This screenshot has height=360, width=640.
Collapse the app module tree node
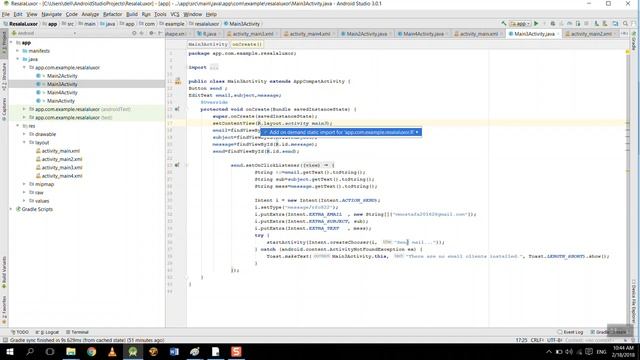pyautogui.click(x=11, y=42)
